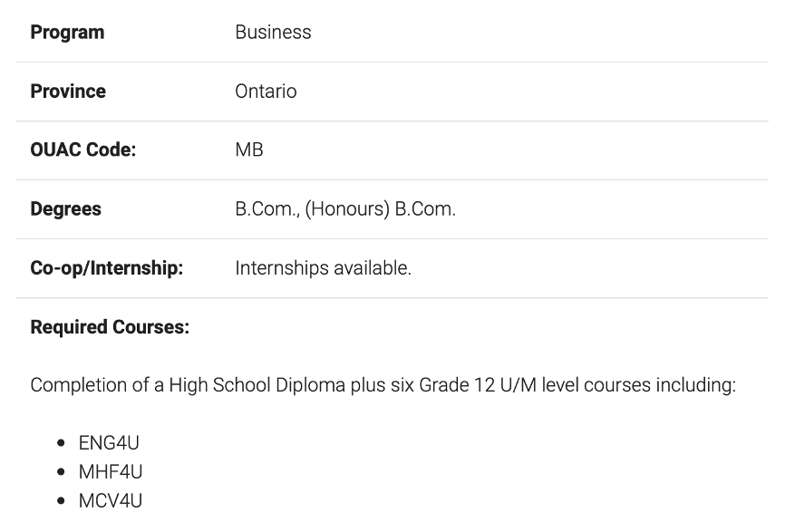Image resolution: width=785 pixels, height=532 pixels.
Task: Click the Co-op/Internship label
Action: click(107, 268)
